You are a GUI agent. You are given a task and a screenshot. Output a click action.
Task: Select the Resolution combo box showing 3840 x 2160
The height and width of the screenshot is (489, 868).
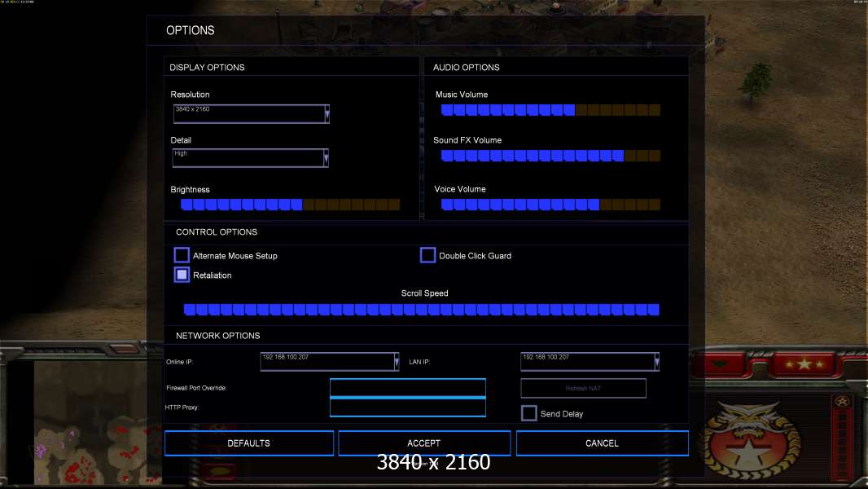coord(252,113)
